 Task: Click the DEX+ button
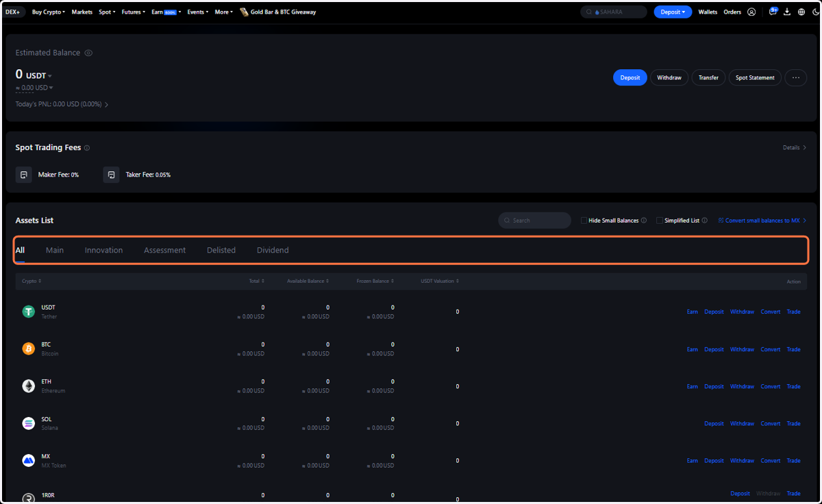click(x=15, y=12)
